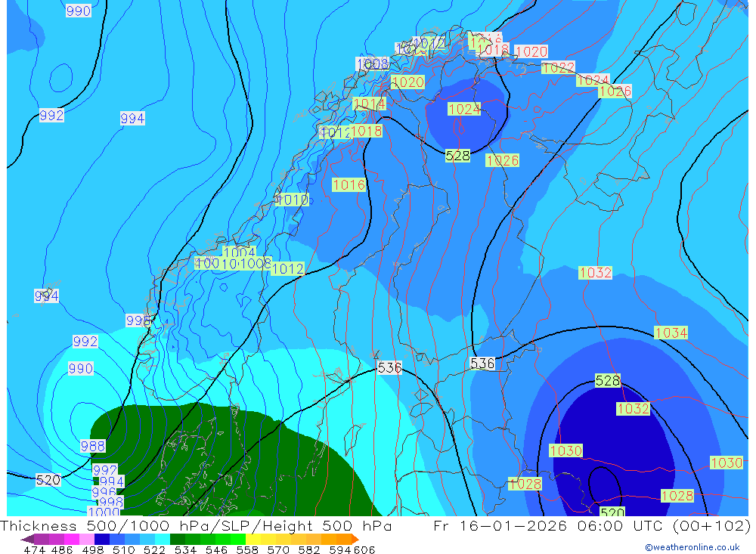The height and width of the screenshot is (554, 756).
Task: Click the legend value "486"
Action: 62,549
